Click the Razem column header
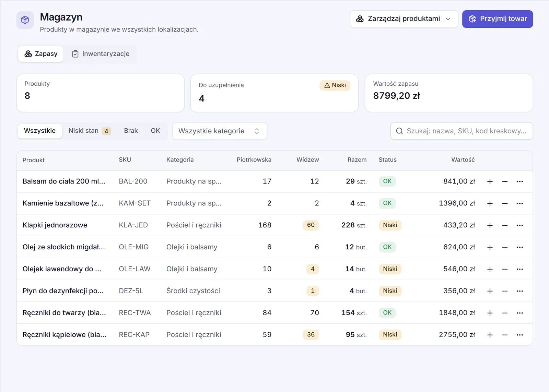This screenshot has width=549, height=392. tap(357, 160)
